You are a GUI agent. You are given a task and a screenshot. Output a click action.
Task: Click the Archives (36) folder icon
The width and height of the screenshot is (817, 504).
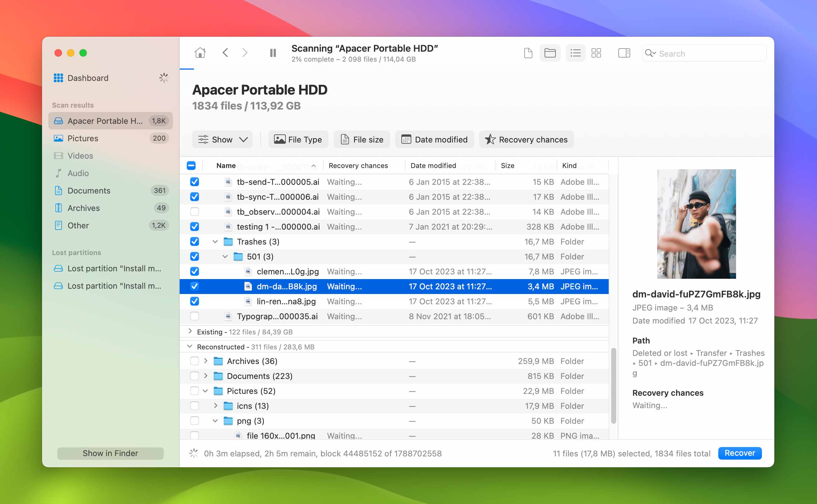[218, 361]
